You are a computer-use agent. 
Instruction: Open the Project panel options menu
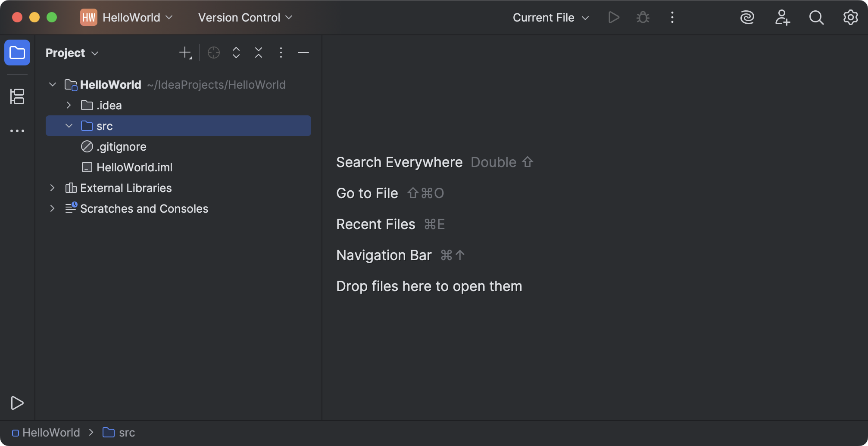[x=281, y=53]
